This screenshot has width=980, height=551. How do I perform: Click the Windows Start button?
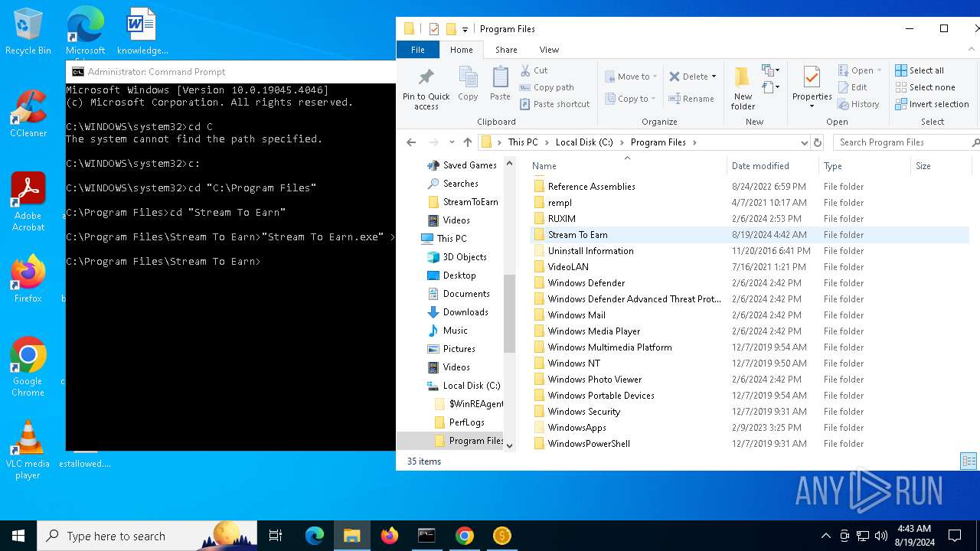point(18,536)
